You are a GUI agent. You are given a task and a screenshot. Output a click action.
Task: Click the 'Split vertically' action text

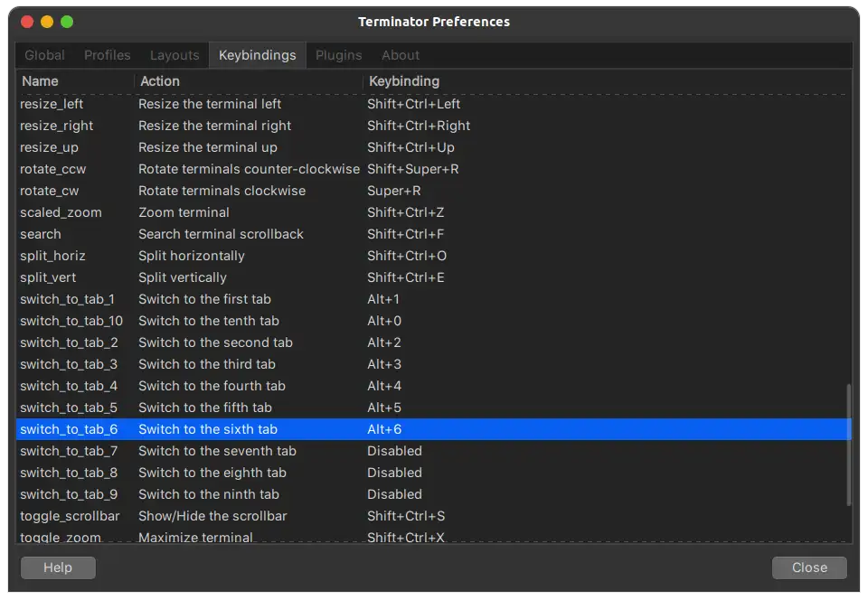tap(183, 277)
